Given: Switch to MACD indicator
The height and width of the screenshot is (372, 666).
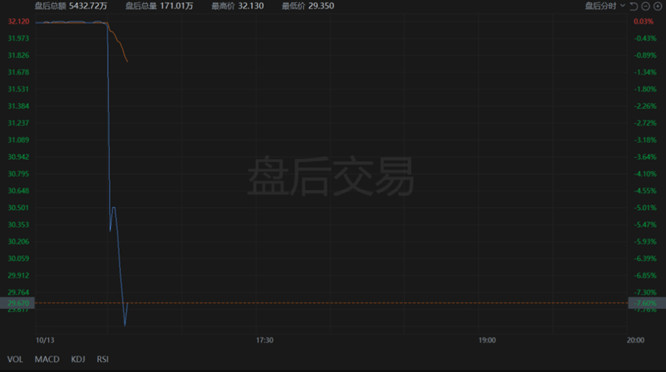Looking at the screenshot, I should coord(47,359).
